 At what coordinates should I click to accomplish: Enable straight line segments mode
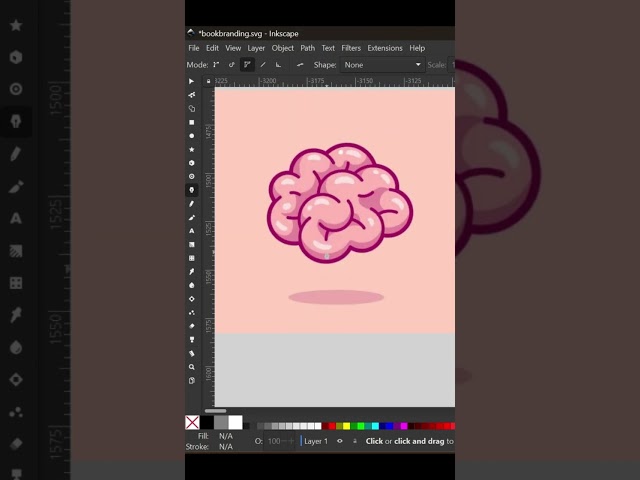click(x=263, y=64)
